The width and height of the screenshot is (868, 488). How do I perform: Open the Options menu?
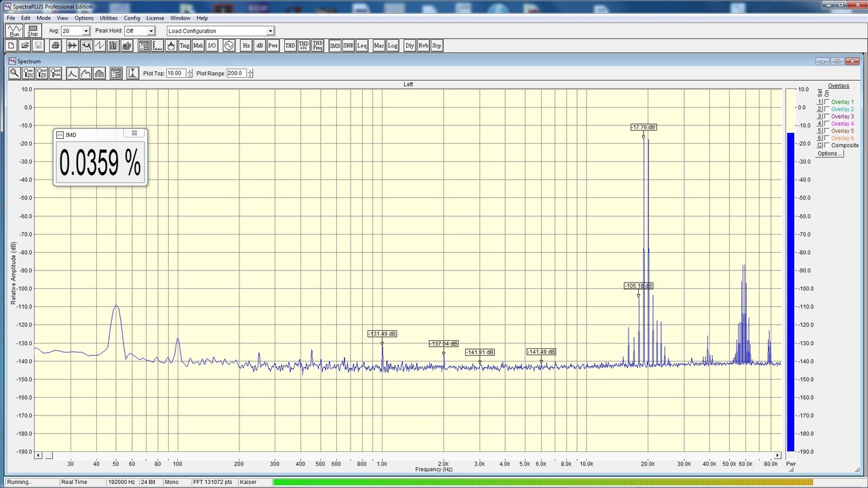(x=84, y=18)
